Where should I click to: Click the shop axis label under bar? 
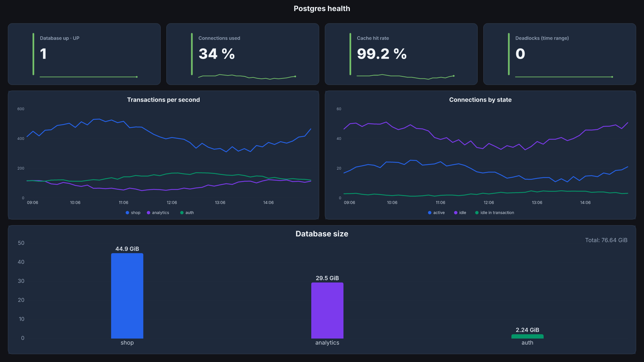127,343
